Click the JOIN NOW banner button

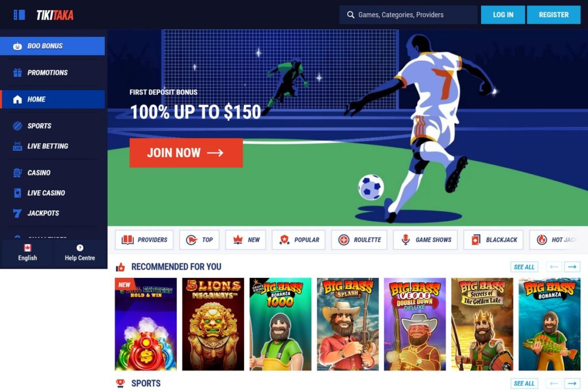coord(186,153)
